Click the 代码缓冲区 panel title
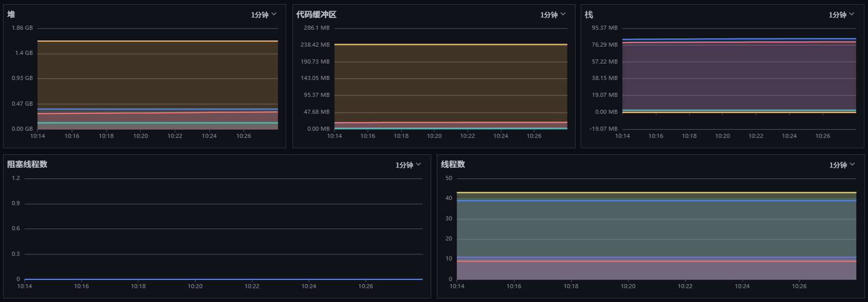Viewport: 868px width, 302px height. coord(316,14)
